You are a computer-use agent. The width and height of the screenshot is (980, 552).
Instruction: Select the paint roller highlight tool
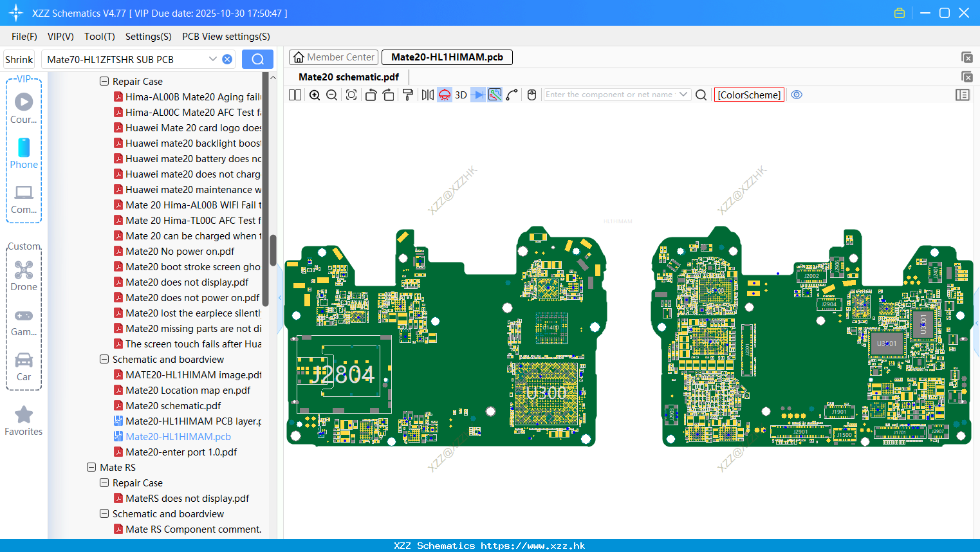pyautogui.click(x=408, y=95)
